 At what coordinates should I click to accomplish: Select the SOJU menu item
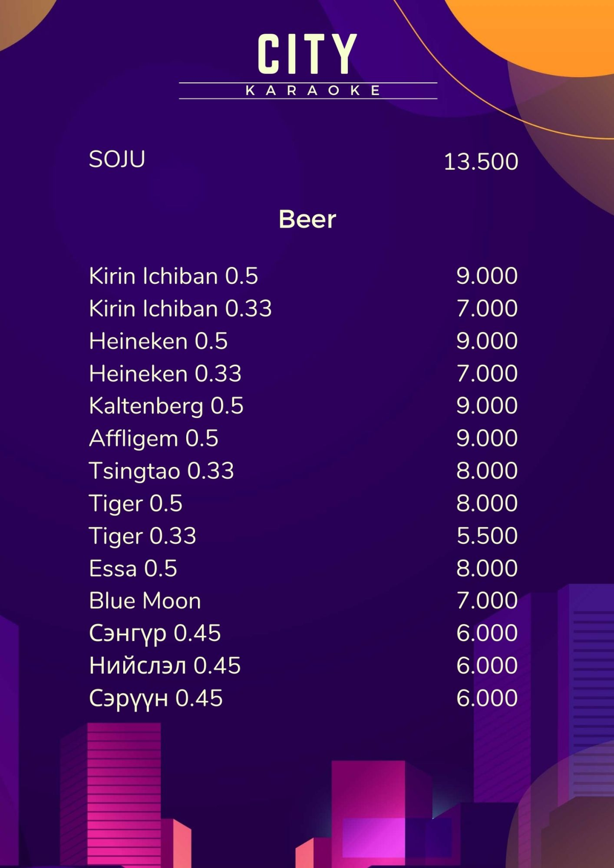117,159
